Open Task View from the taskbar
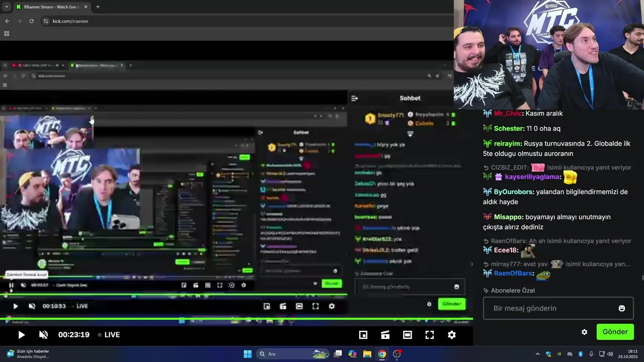 coord(338,354)
